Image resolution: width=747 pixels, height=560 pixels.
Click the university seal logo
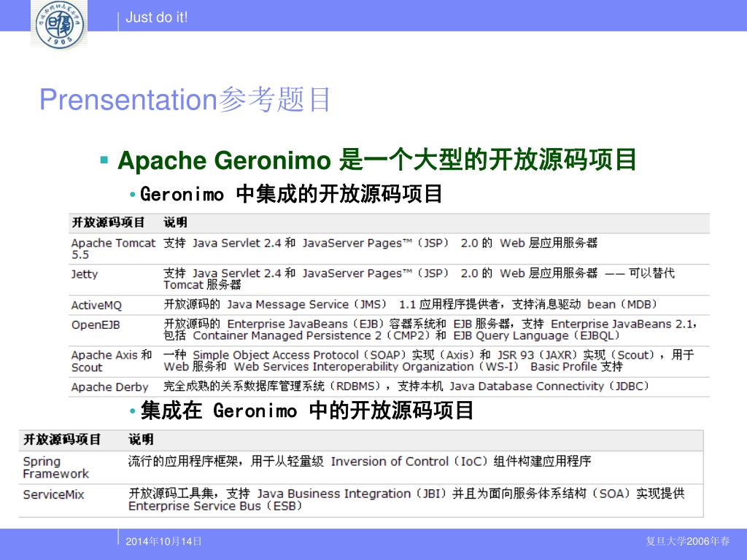click(59, 24)
